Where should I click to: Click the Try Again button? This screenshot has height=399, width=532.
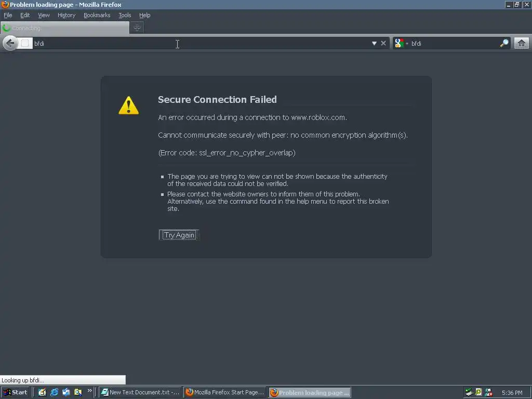179,235
